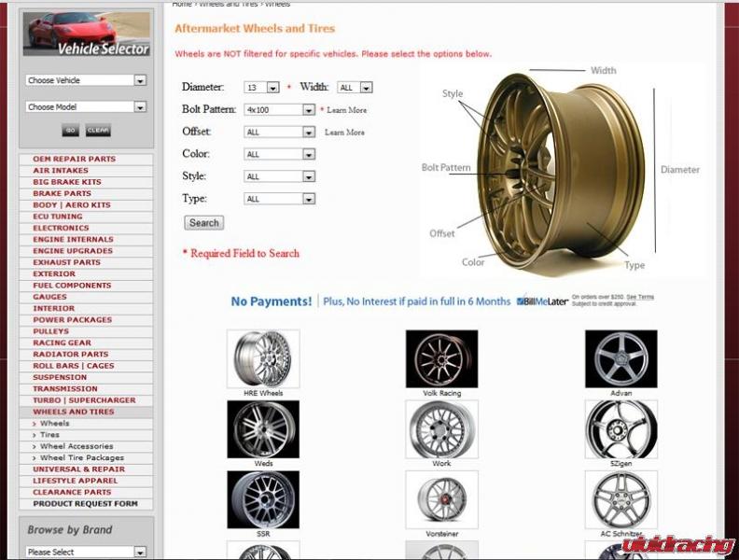Open Exhaust Parts category
This screenshot has width=739, height=560.
[x=86, y=262]
